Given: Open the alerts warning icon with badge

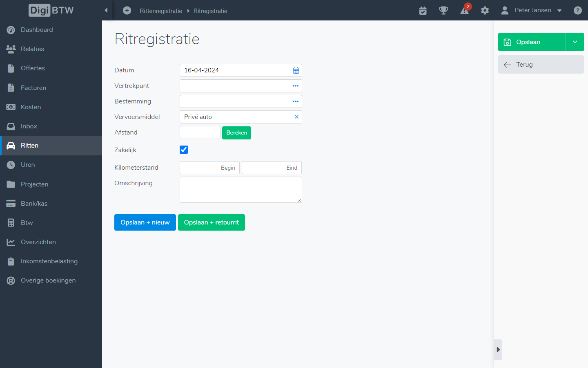Looking at the screenshot, I should [x=465, y=10].
